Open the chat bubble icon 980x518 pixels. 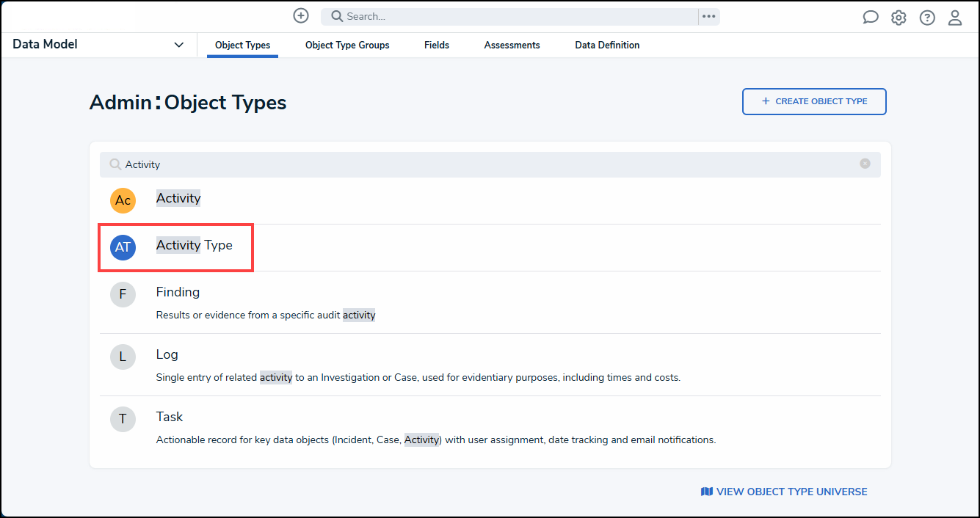coord(870,18)
